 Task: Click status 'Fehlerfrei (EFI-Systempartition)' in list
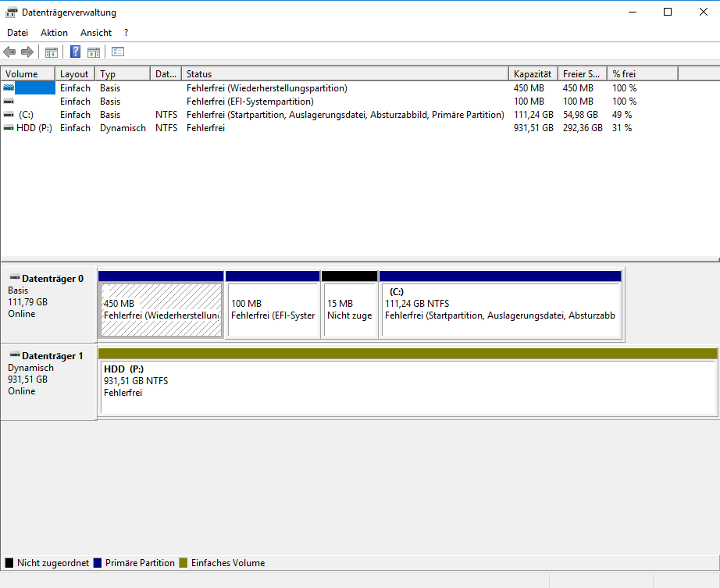click(x=250, y=102)
